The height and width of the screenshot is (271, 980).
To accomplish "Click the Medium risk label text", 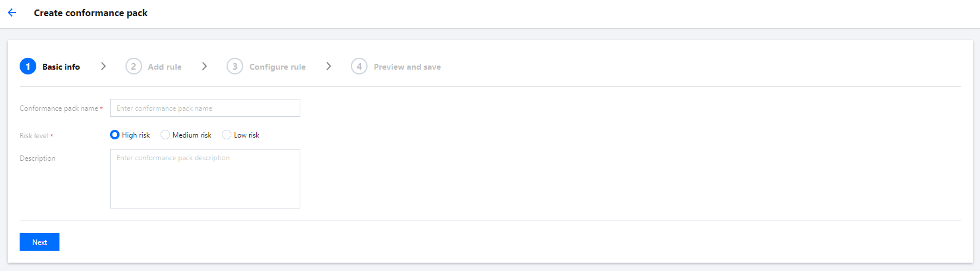I will pos(191,135).
